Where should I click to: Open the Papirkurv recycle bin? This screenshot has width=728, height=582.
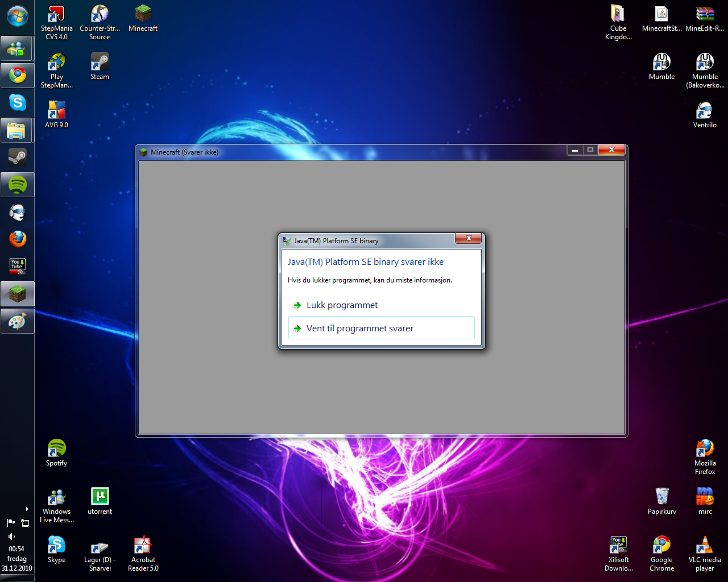pos(661,501)
